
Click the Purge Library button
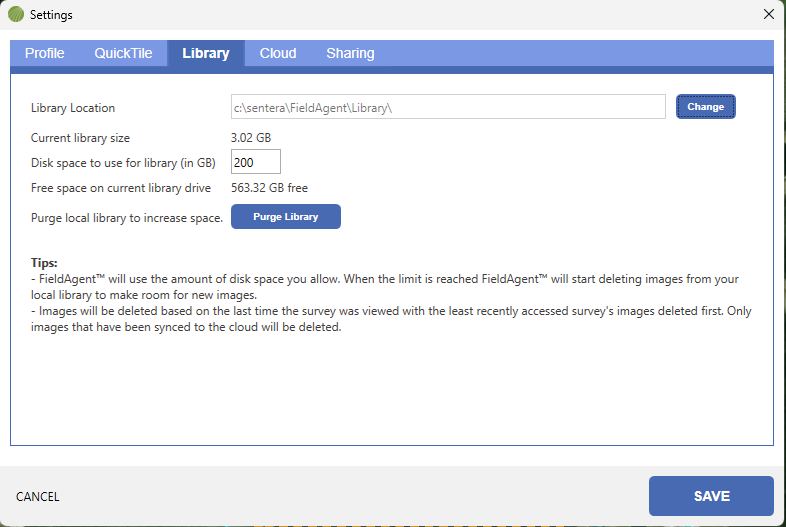click(286, 217)
